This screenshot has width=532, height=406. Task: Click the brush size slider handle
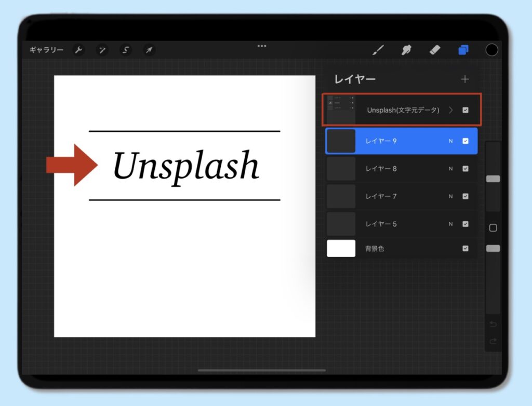coord(493,179)
